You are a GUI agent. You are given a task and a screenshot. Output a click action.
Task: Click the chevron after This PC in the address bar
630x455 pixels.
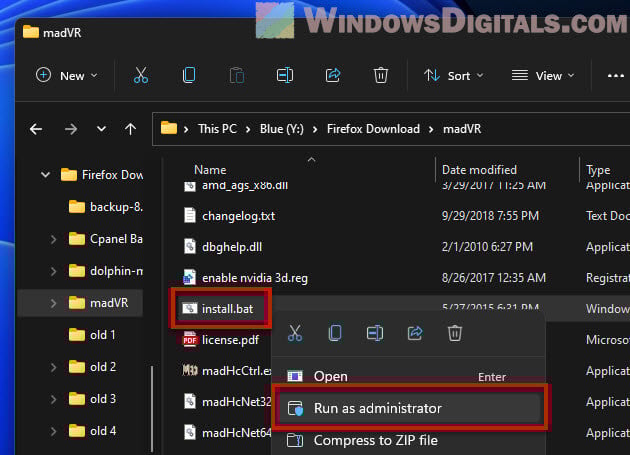pyautogui.click(x=248, y=129)
